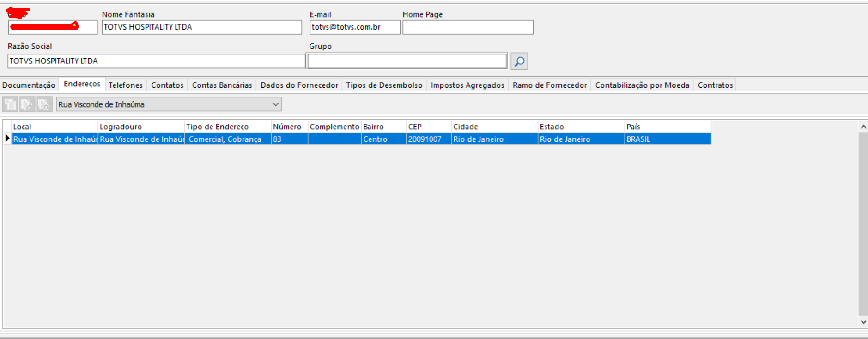Select the Local cell of the address row
This screenshot has width=868, height=339.
point(55,139)
